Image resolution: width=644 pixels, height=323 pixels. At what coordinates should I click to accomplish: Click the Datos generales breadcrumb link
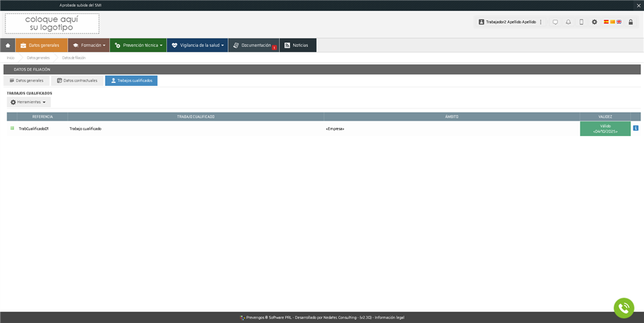click(x=38, y=58)
